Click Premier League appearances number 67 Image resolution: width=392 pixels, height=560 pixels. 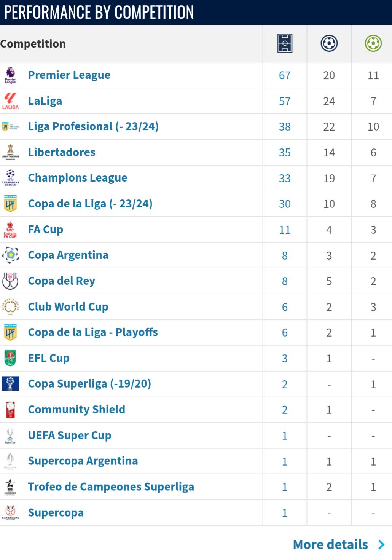[285, 75]
